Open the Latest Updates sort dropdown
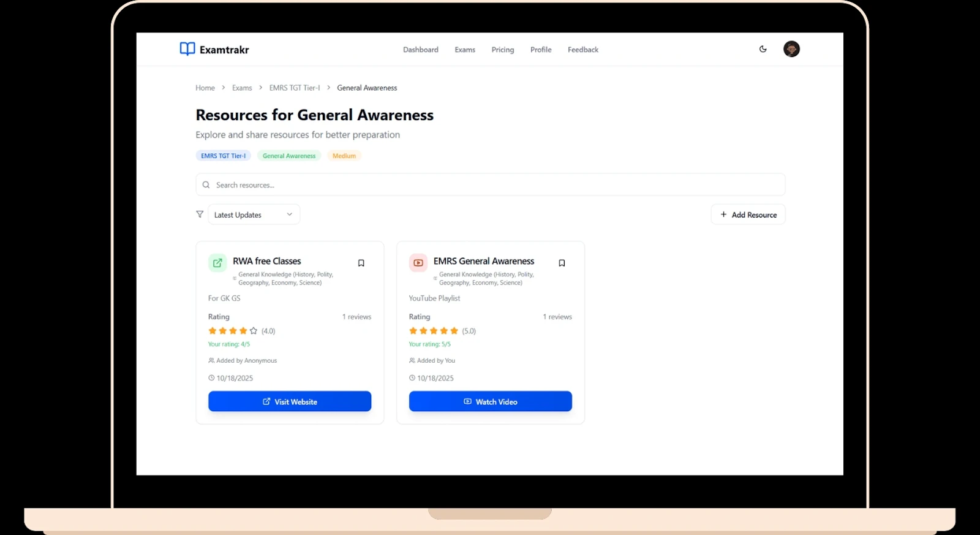 pyautogui.click(x=254, y=214)
